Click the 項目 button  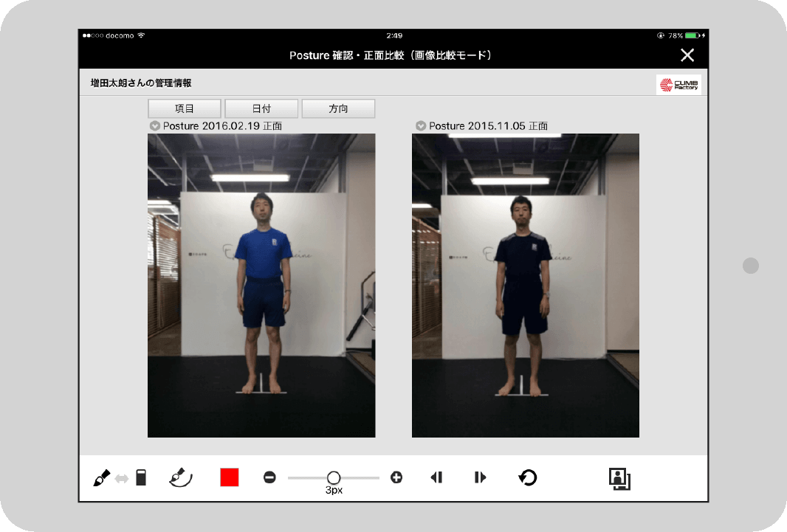(x=185, y=108)
